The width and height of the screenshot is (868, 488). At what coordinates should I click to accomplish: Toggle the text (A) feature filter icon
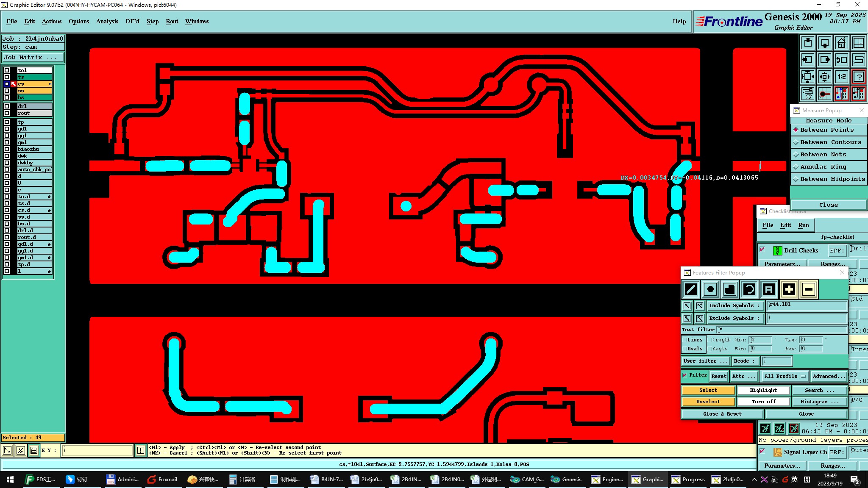769,289
